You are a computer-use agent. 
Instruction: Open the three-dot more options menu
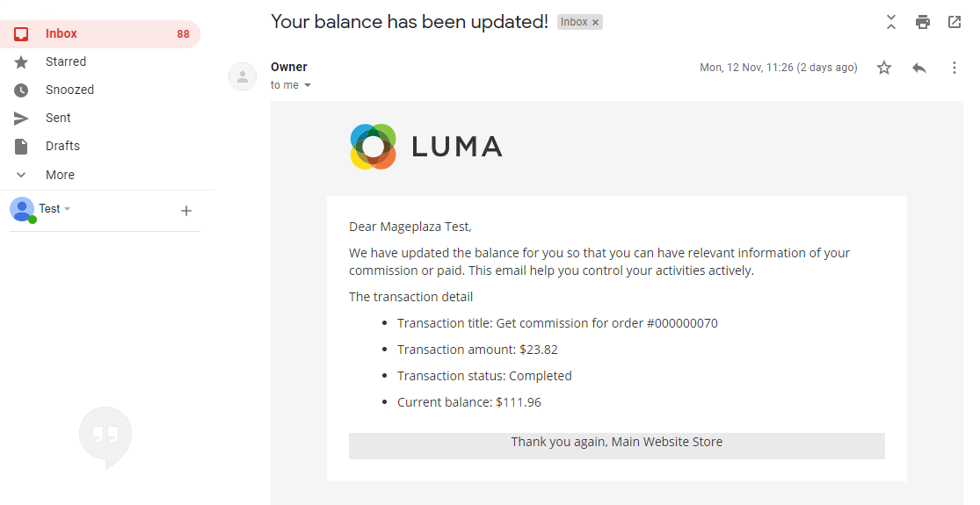tap(955, 68)
